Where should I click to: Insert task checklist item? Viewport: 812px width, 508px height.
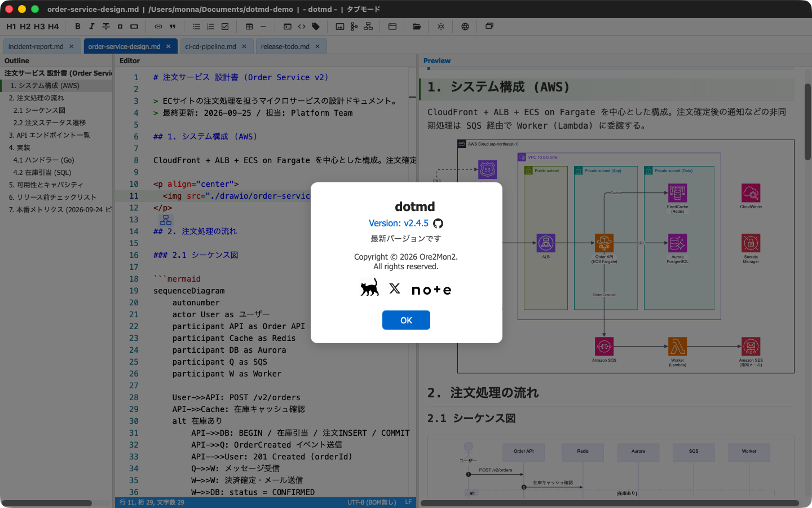coord(225,27)
